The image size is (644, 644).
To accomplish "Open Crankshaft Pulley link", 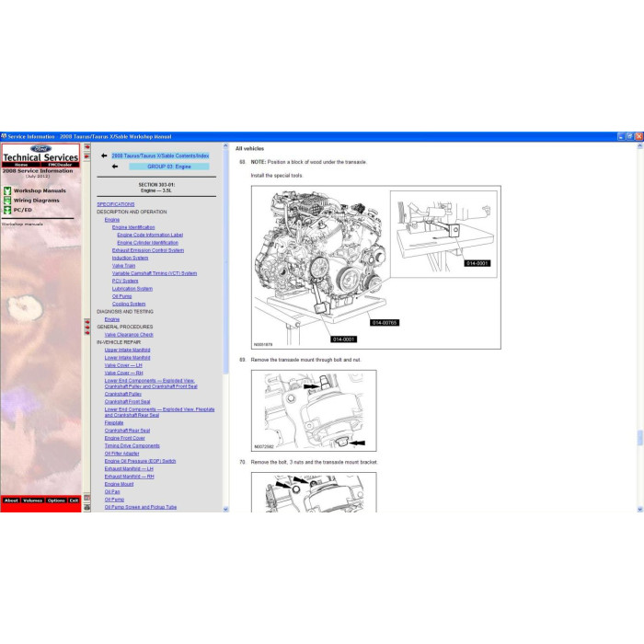I will [x=122, y=394].
